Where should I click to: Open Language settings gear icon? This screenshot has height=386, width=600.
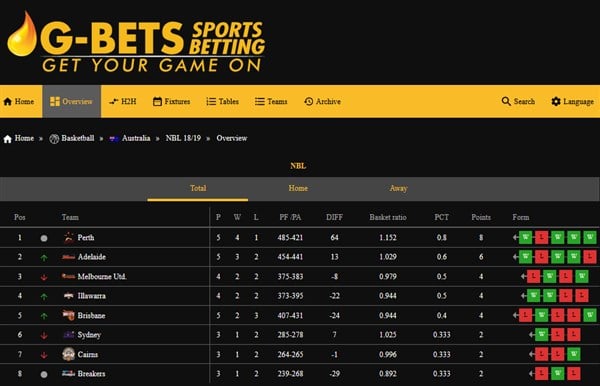tap(556, 101)
